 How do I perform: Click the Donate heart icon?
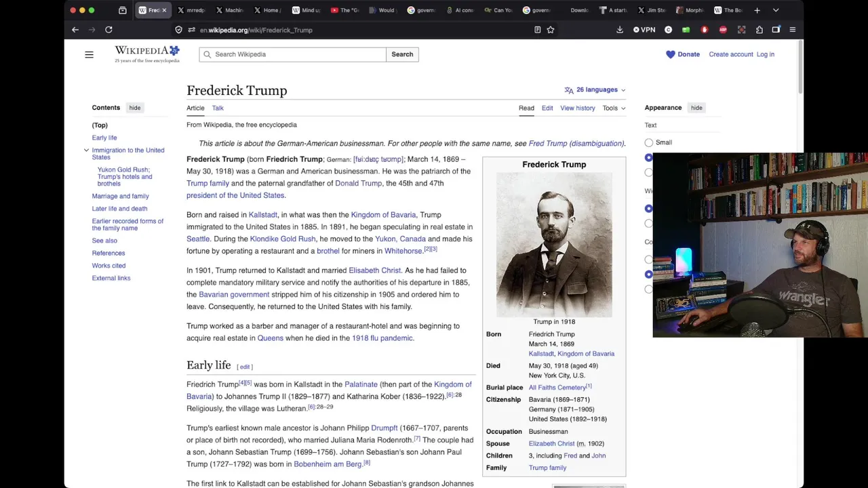click(671, 54)
